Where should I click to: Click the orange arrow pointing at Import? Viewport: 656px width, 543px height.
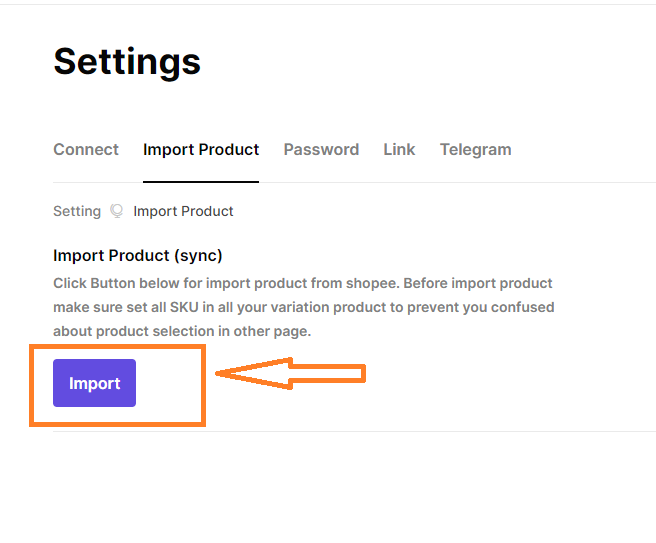[x=290, y=373]
